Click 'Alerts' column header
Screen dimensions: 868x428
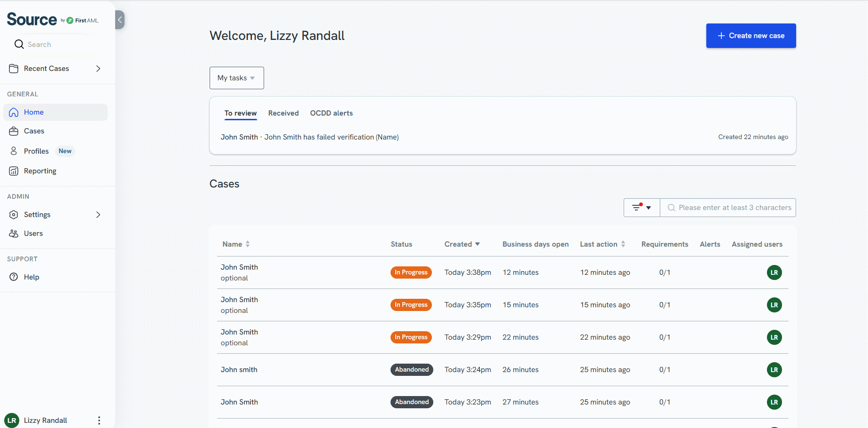pos(710,244)
